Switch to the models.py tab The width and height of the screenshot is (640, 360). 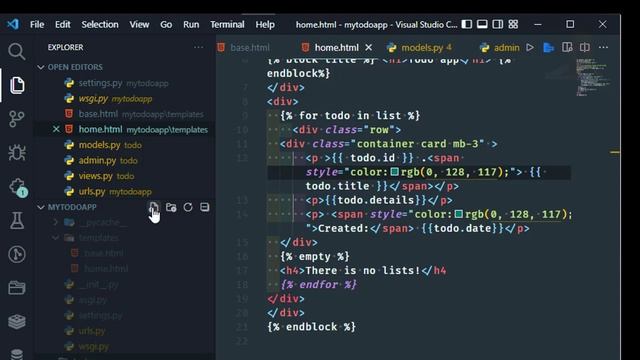tap(422, 48)
